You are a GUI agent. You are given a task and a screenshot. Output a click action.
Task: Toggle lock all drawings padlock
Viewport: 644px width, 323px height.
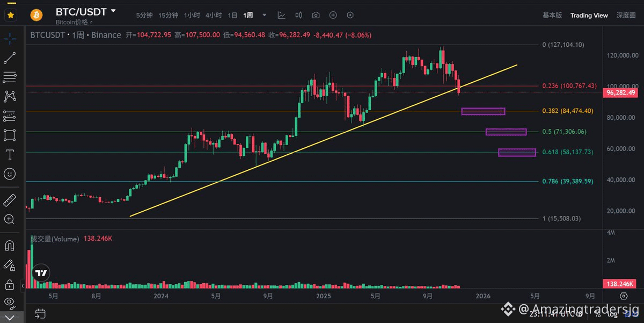pos(10,284)
